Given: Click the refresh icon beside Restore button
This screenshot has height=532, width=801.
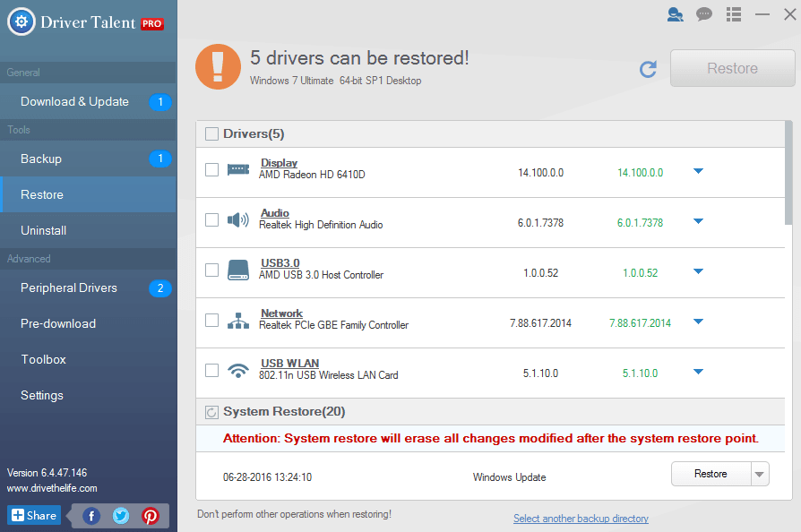Looking at the screenshot, I should pyautogui.click(x=648, y=69).
